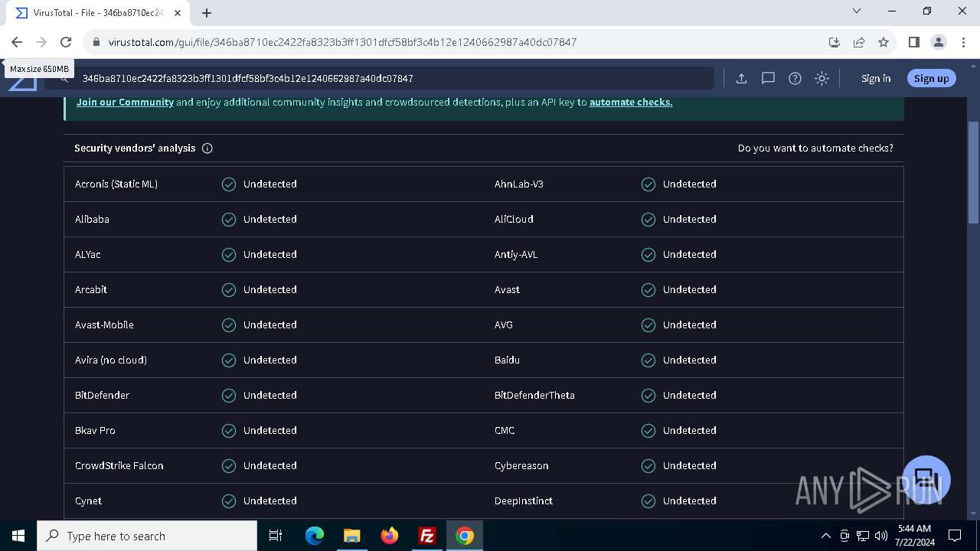Open a new browser tab
980x551 pixels.
[x=207, y=12]
